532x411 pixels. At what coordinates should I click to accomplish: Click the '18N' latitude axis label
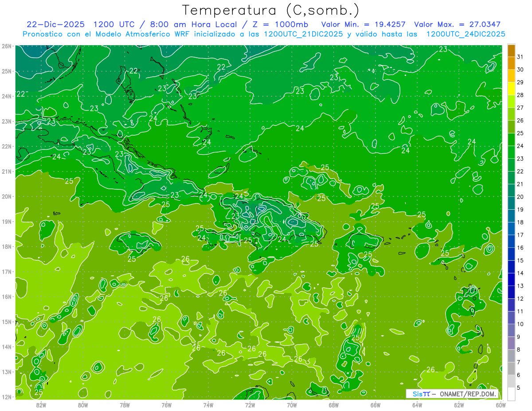pos(6,247)
